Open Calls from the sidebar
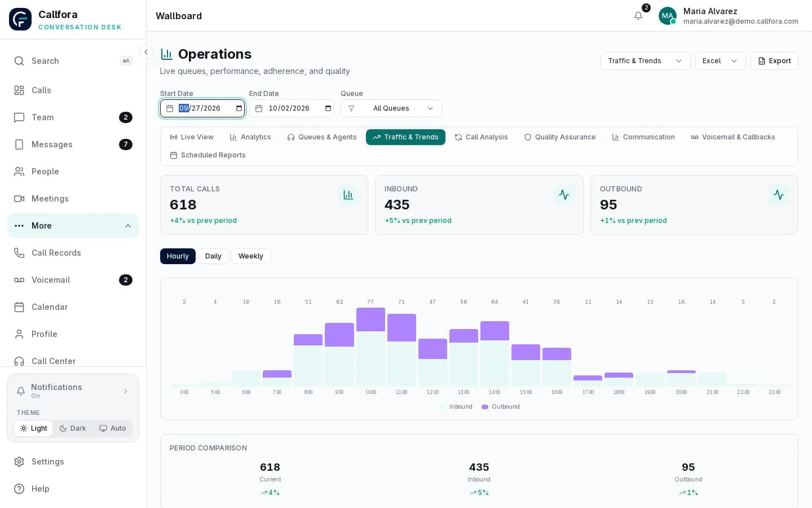812x508 pixels. coord(73,90)
